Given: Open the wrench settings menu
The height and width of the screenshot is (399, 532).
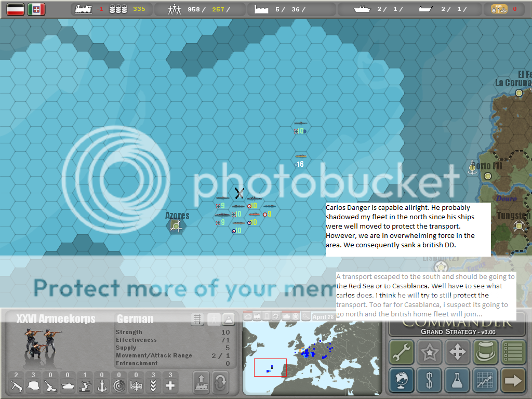Looking at the screenshot, I should coord(401,352).
